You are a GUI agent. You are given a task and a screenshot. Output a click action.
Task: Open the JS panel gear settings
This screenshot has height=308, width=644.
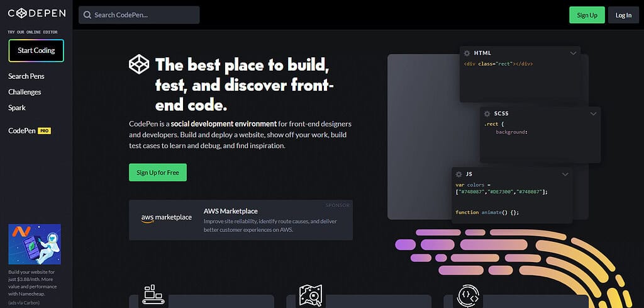[458, 174]
